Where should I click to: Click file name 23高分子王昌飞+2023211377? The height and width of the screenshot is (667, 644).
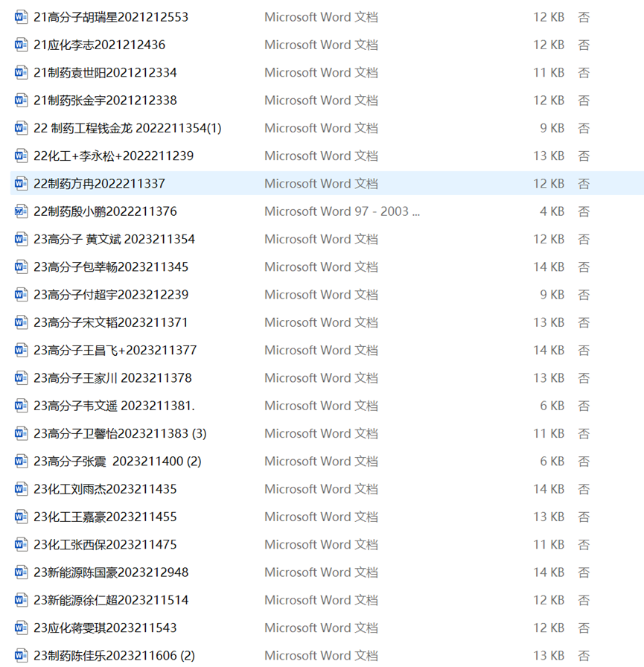(115, 350)
